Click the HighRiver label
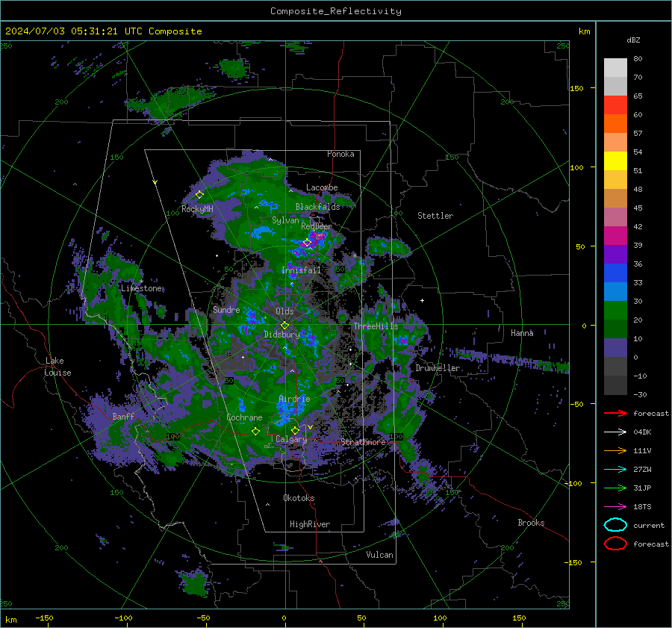 tap(310, 524)
